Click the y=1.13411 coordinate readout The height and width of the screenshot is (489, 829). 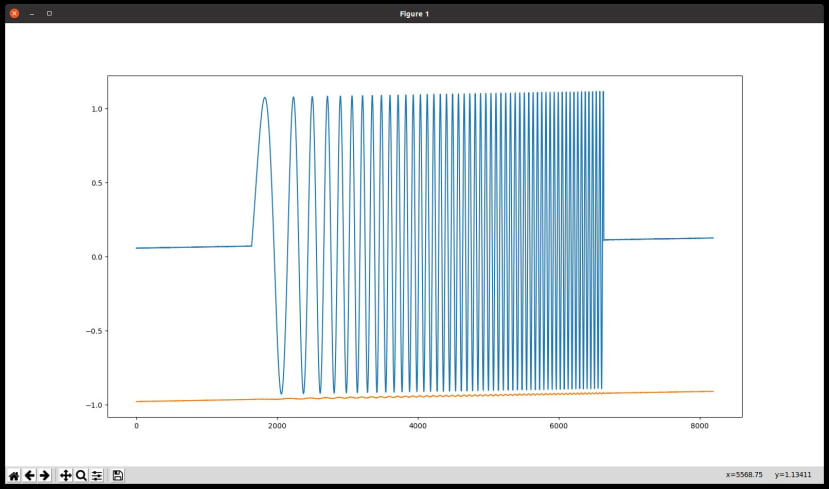pos(793,475)
